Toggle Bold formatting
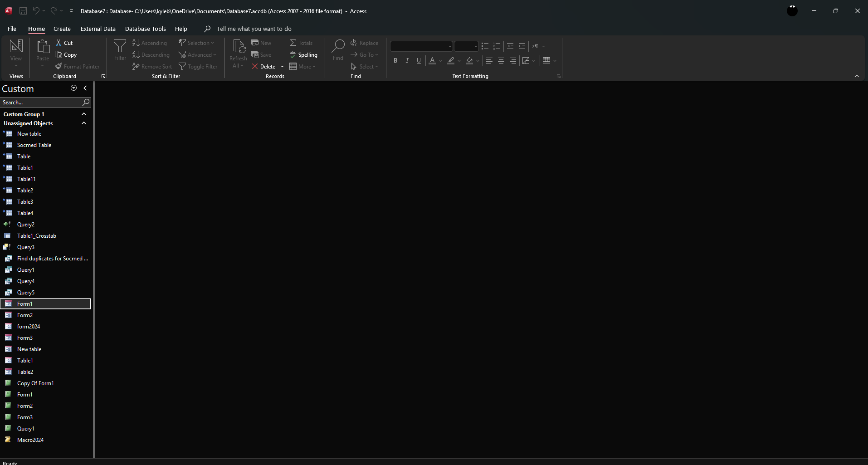Viewport: 868px width, 465px height. [x=395, y=60]
